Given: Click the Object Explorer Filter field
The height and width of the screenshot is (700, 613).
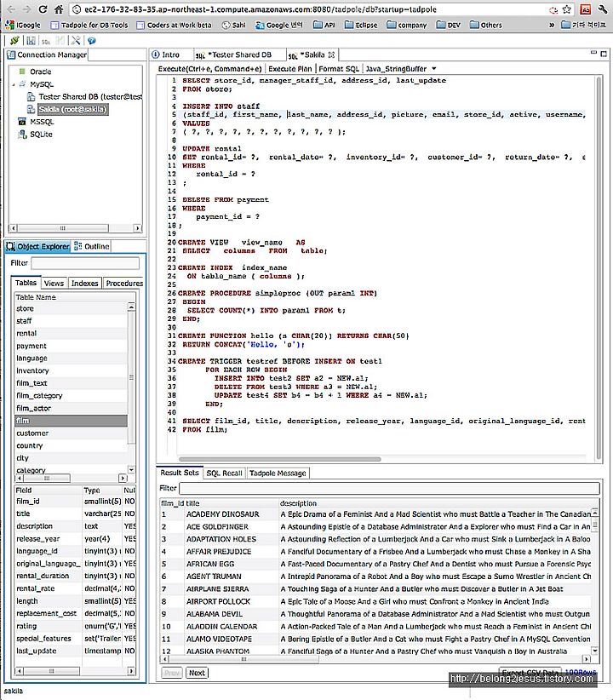Looking at the screenshot, I should coord(85,263).
